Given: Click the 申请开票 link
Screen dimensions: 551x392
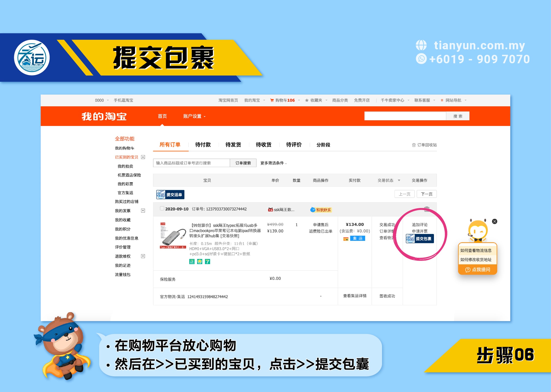Looking at the screenshot, I should 419,231.
